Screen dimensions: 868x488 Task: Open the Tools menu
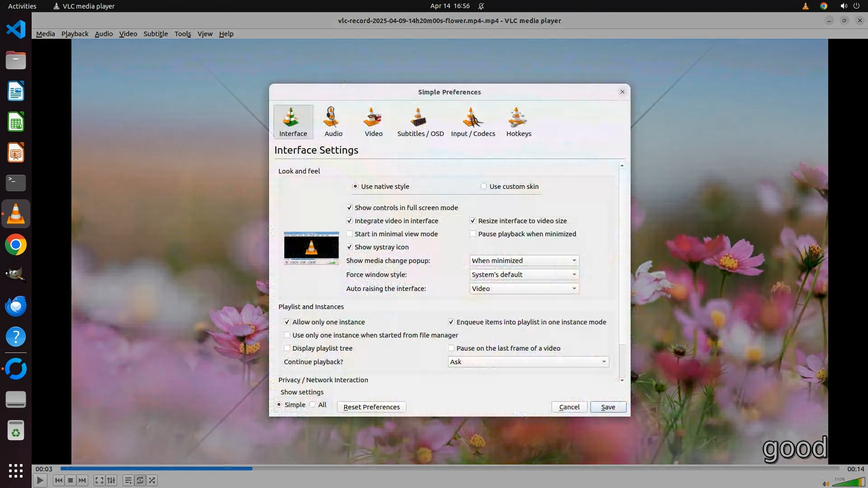click(183, 34)
